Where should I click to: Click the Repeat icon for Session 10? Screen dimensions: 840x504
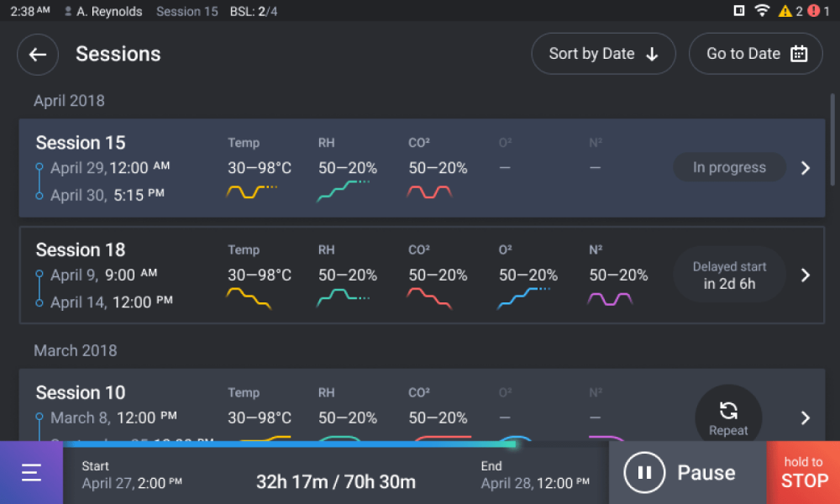[728, 412]
